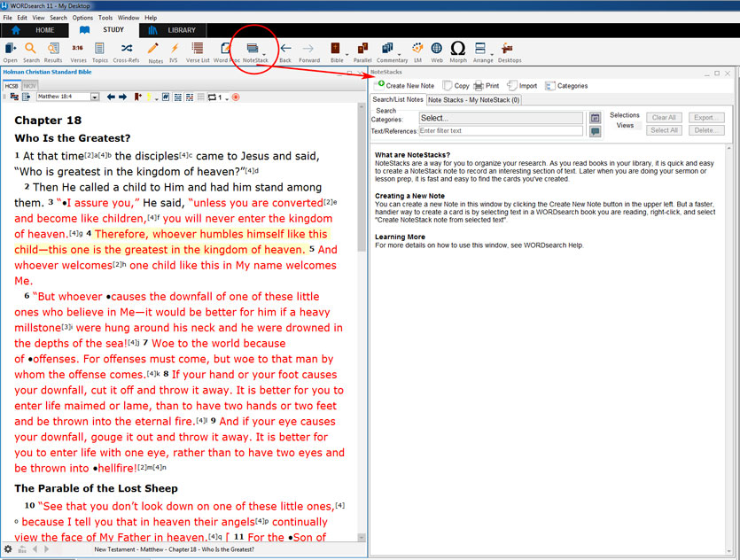Click the IVS lightning icon
Image resolution: width=740 pixels, height=560 pixels.
click(175, 49)
